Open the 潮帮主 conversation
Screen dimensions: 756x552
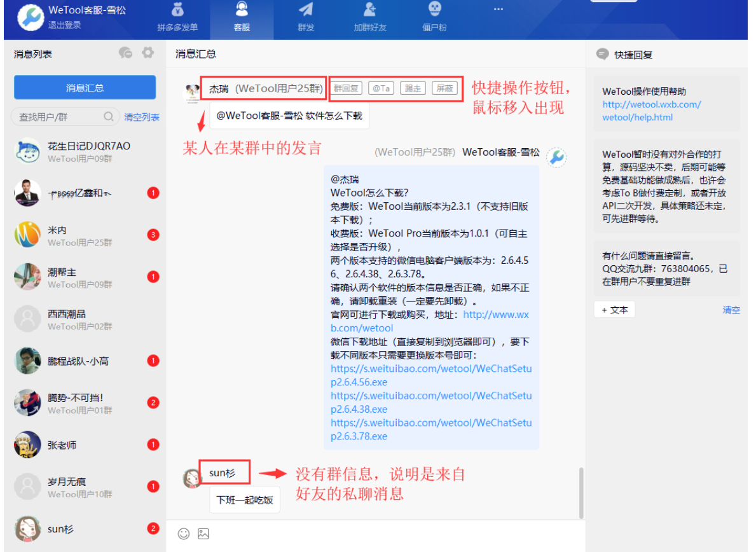coord(85,277)
